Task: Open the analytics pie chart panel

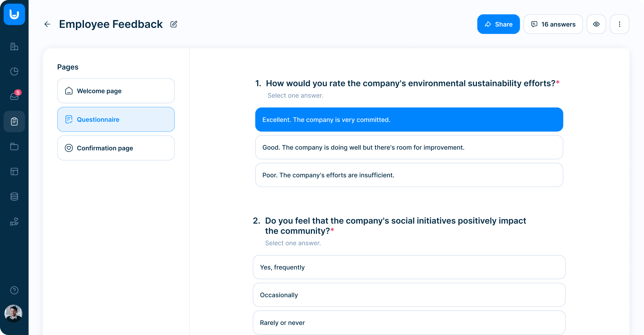Action: (x=14, y=71)
